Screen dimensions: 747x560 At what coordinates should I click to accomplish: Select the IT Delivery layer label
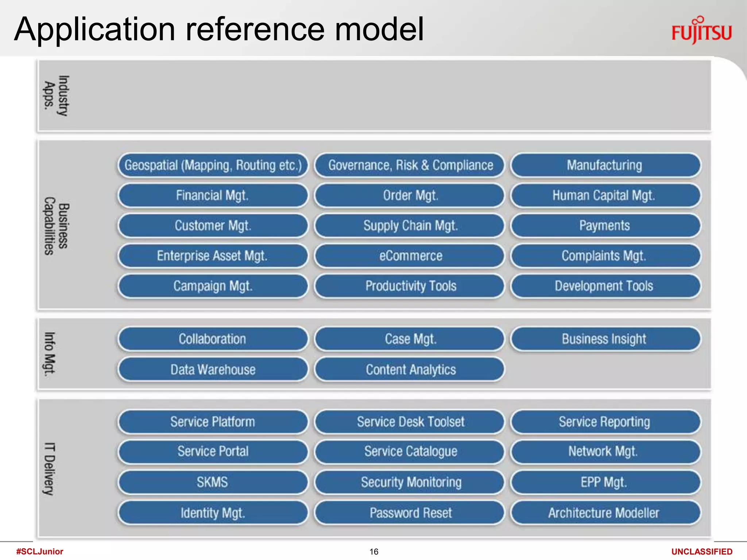point(50,469)
